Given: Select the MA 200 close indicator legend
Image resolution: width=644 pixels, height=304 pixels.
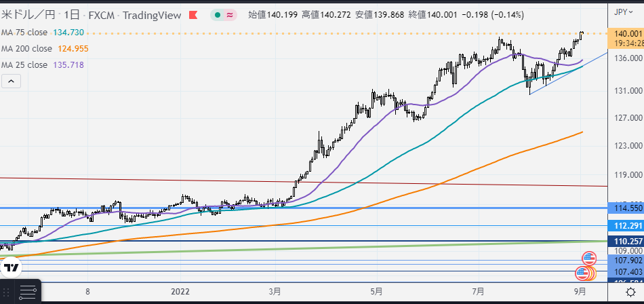Looking at the screenshot, I should point(26,49).
